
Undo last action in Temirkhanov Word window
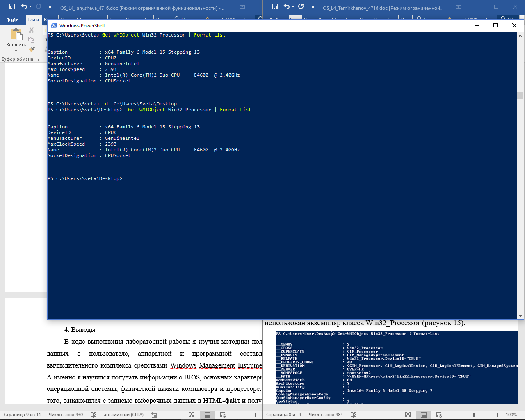coord(286,7)
